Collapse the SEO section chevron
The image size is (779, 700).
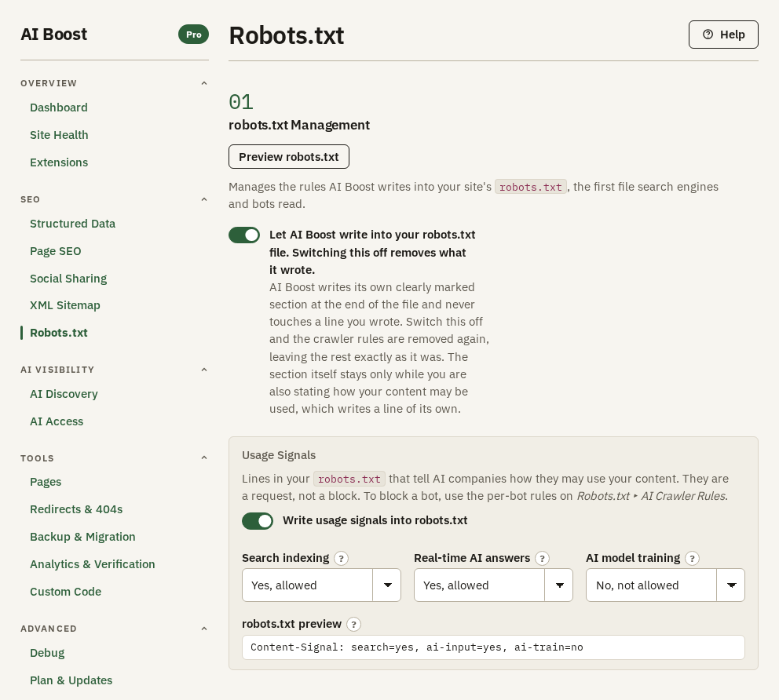click(x=203, y=199)
